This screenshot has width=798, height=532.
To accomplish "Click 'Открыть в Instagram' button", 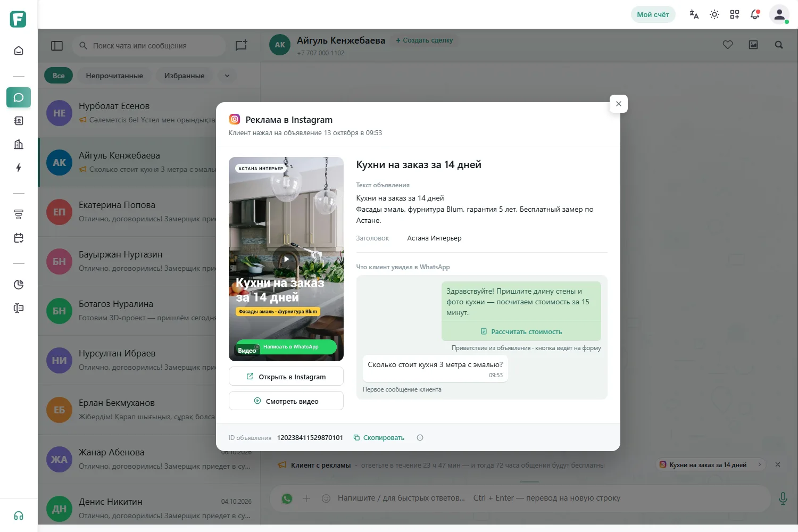I will click(286, 377).
